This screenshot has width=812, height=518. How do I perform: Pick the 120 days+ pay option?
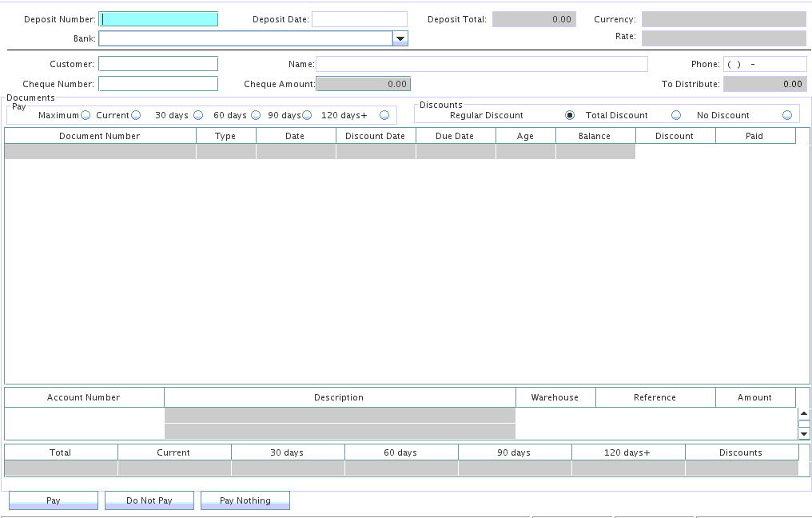pos(384,115)
